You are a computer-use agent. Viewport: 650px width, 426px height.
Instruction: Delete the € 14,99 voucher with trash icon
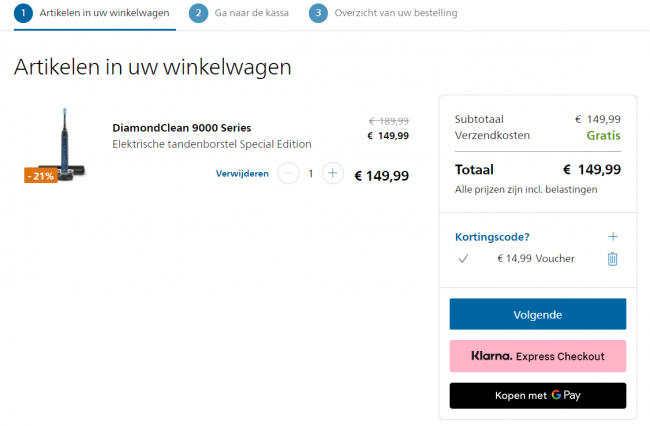(x=612, y=259)
